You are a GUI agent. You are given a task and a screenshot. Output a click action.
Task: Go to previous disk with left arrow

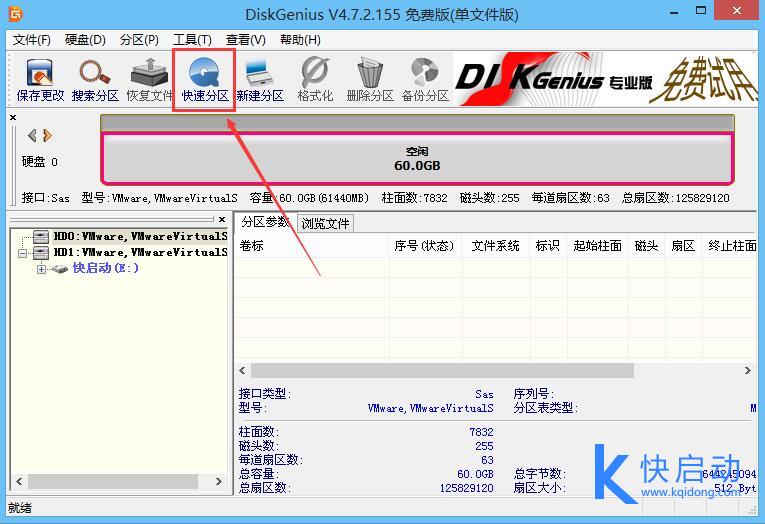click(x=32, y=135)
